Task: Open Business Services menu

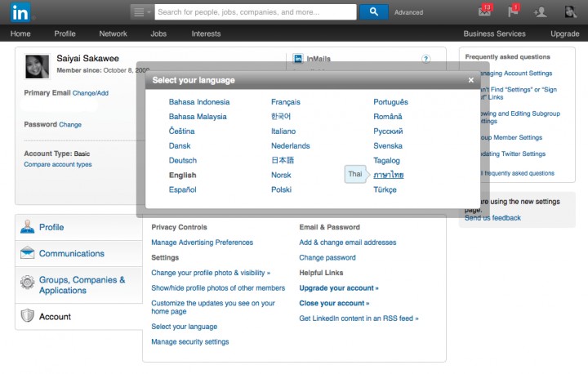Action: [494, 33]
